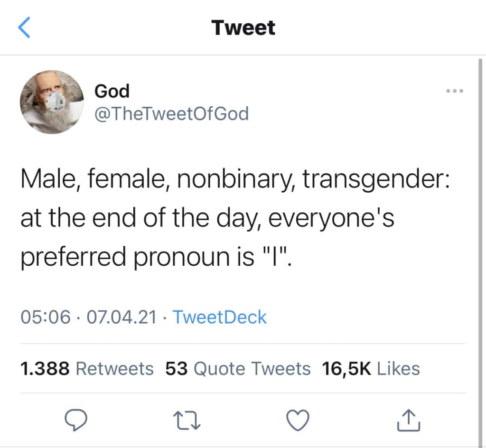Click the tweet body text
Image resolution: width=486 pixels, height=448 pixels.
pyautogui.click(x=235, y=218)
